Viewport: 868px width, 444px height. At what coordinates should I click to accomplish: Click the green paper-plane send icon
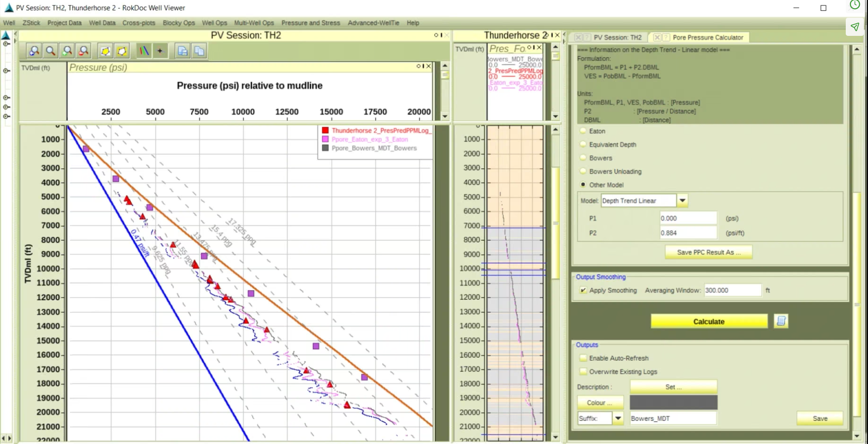(855, 27)
